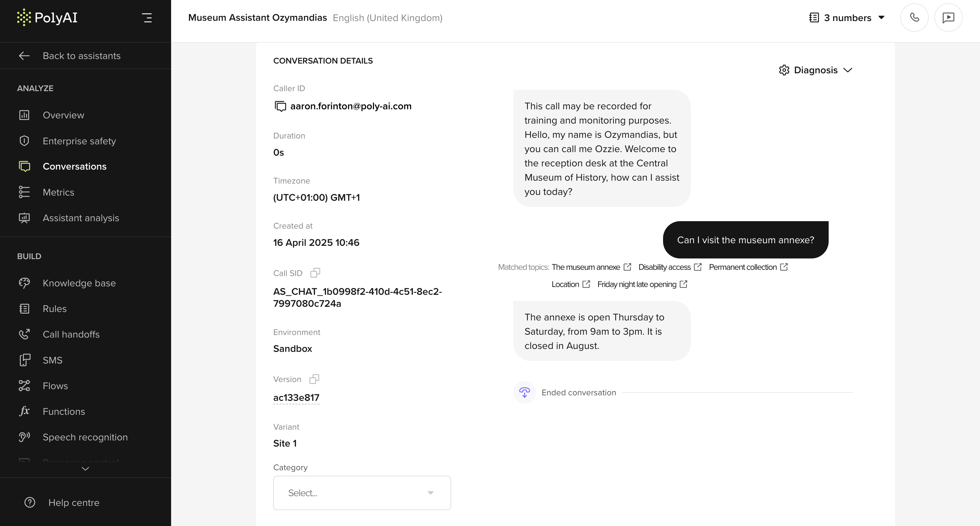Open the Category select dropdown

point(362,493)
